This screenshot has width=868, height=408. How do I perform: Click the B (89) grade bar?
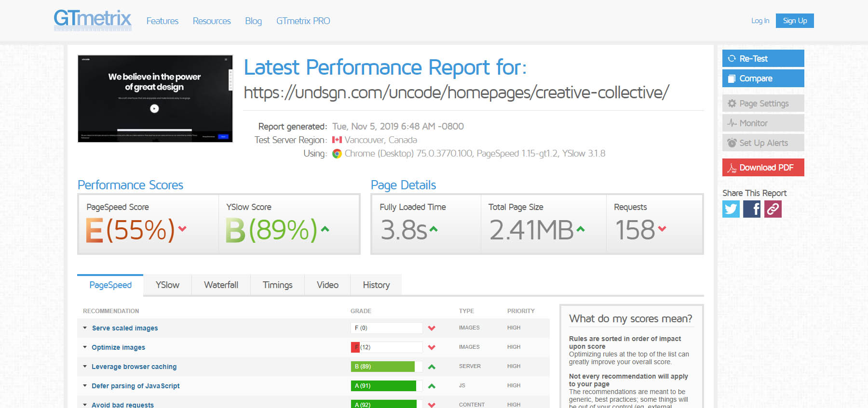tap(387, 367)
